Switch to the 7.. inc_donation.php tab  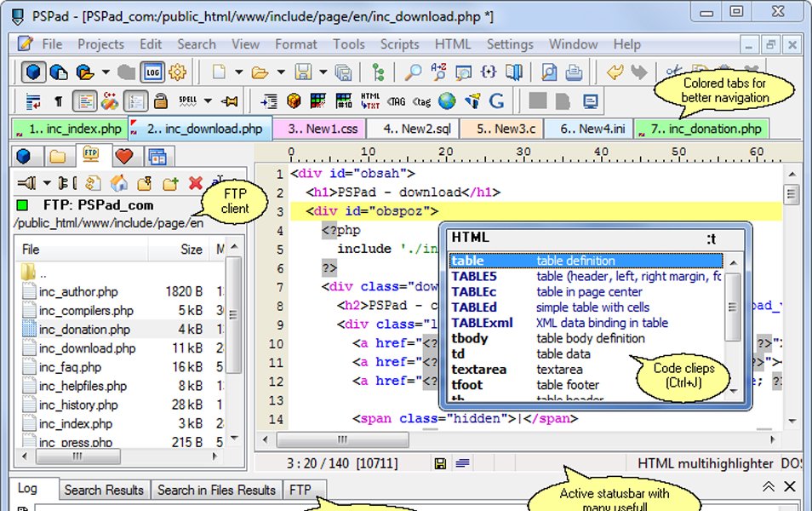coord(702,129)
